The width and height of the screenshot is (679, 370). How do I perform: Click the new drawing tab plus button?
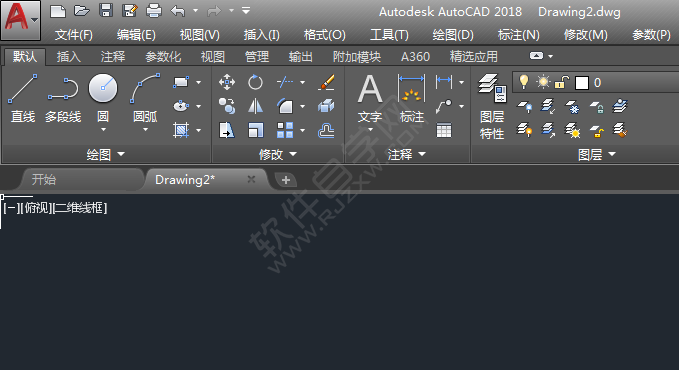click(x=286, y=180)
